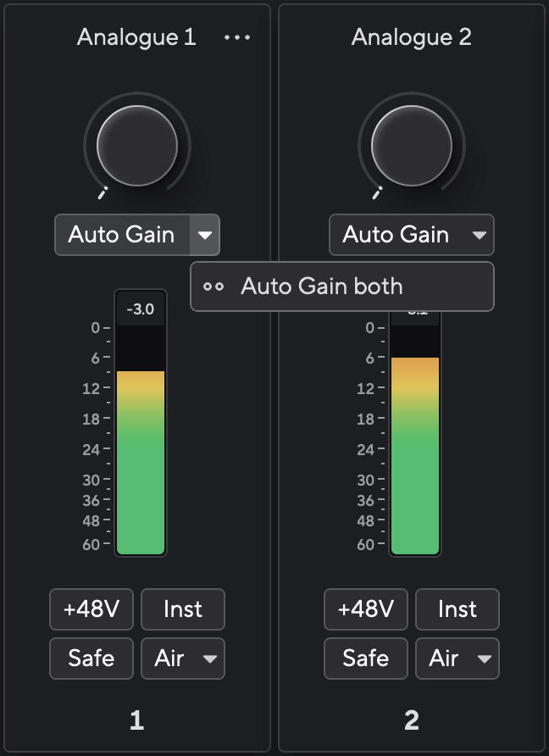Select the Auto Gain both menu option

[322, 286]
